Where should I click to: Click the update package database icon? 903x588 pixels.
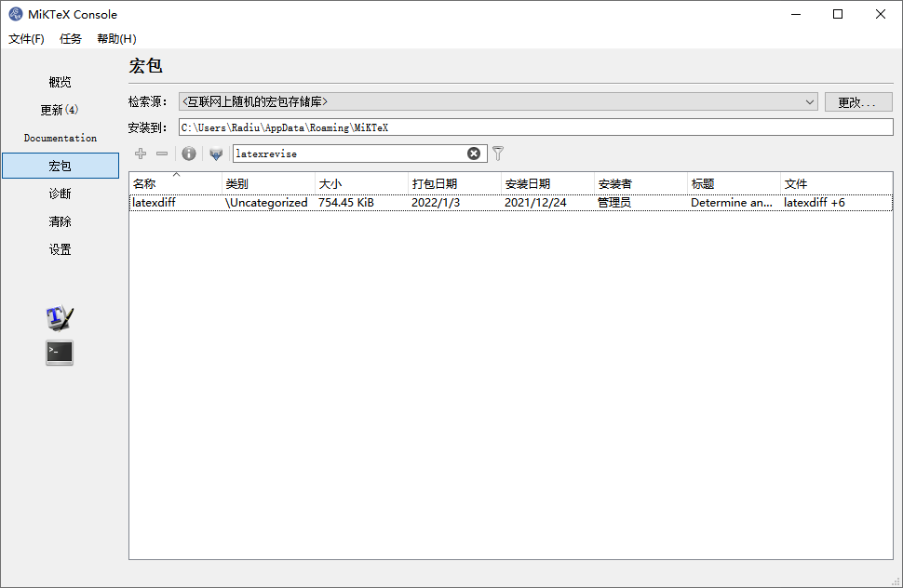click(216, 154)
